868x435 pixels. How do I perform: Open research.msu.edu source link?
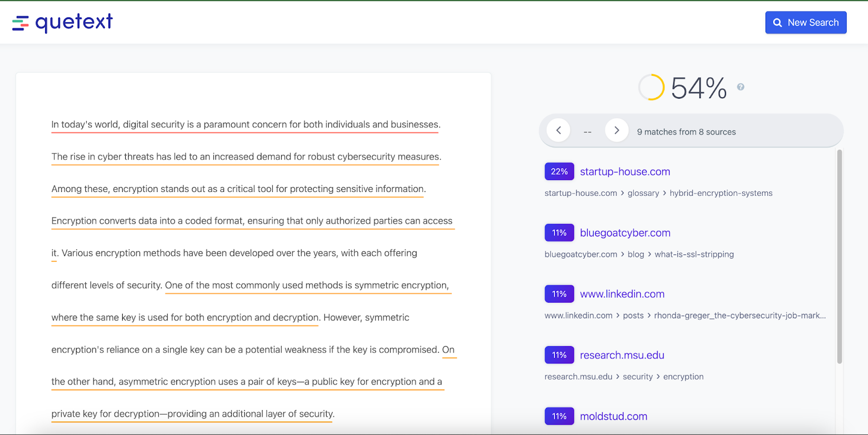pyautogui.click(x=622, y=355)
